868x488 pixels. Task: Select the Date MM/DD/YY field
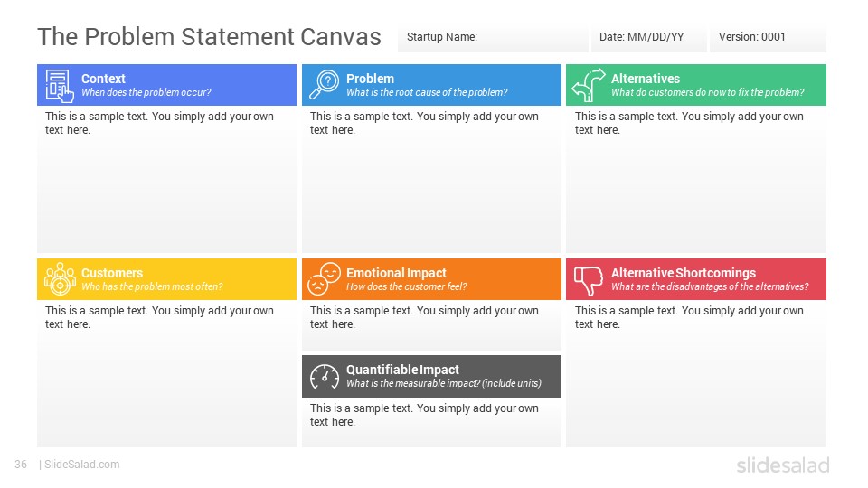pyautogui.click(x=649, y=38)
